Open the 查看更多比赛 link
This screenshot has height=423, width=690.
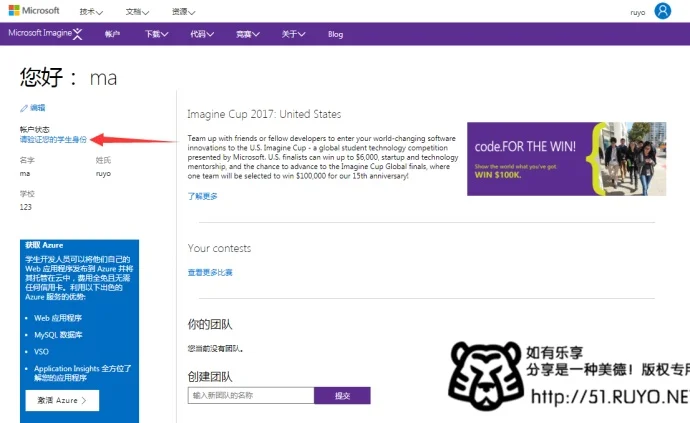click(210, 272)
